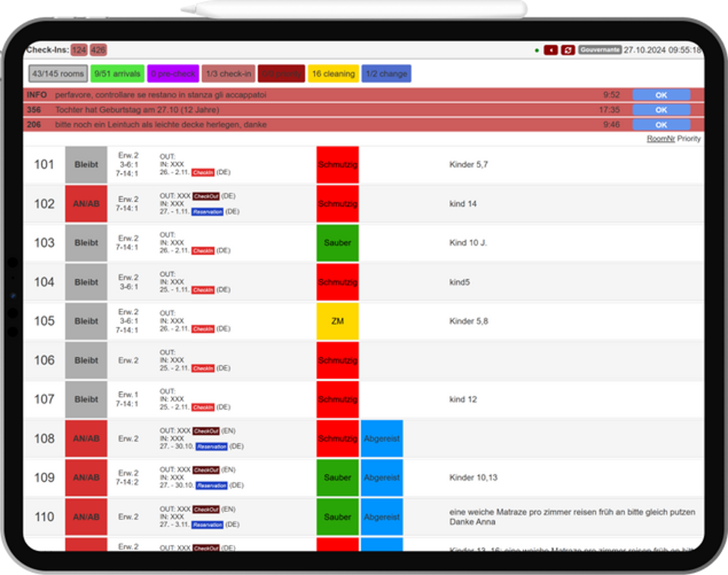Sort the list by Priority

(x=689, y=139)
